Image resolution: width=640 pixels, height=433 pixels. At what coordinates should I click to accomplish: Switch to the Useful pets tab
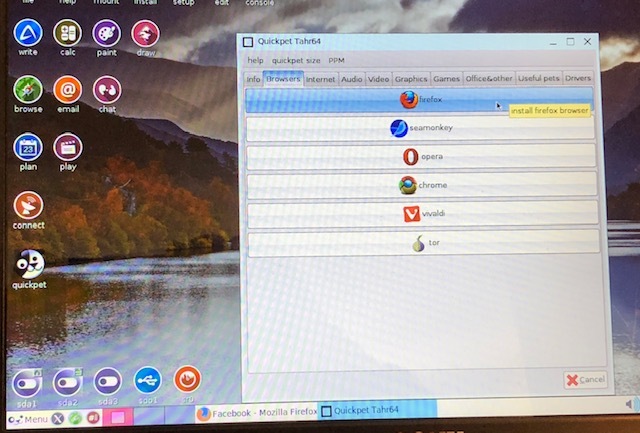click(x=539, y=78)
